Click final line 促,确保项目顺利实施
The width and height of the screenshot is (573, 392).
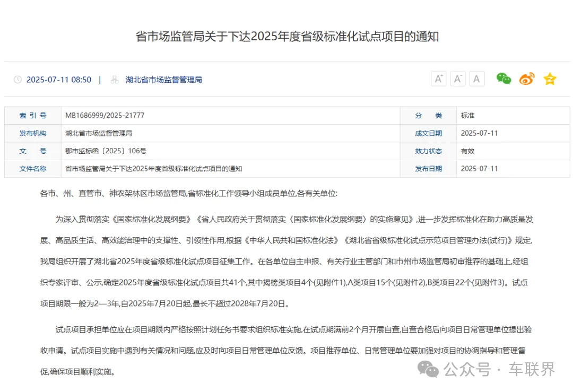tap(78, 372)
